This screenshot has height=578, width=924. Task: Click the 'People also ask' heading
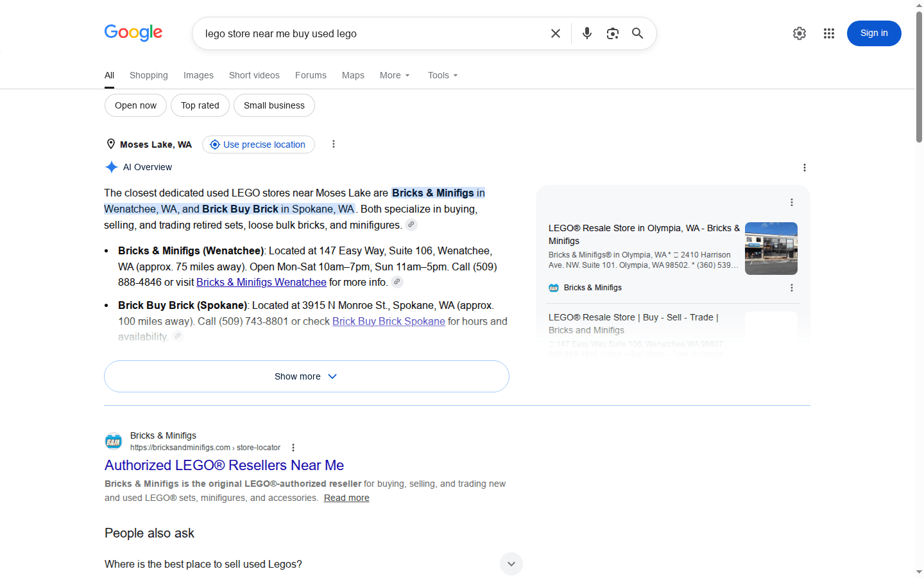coord(150,533)
